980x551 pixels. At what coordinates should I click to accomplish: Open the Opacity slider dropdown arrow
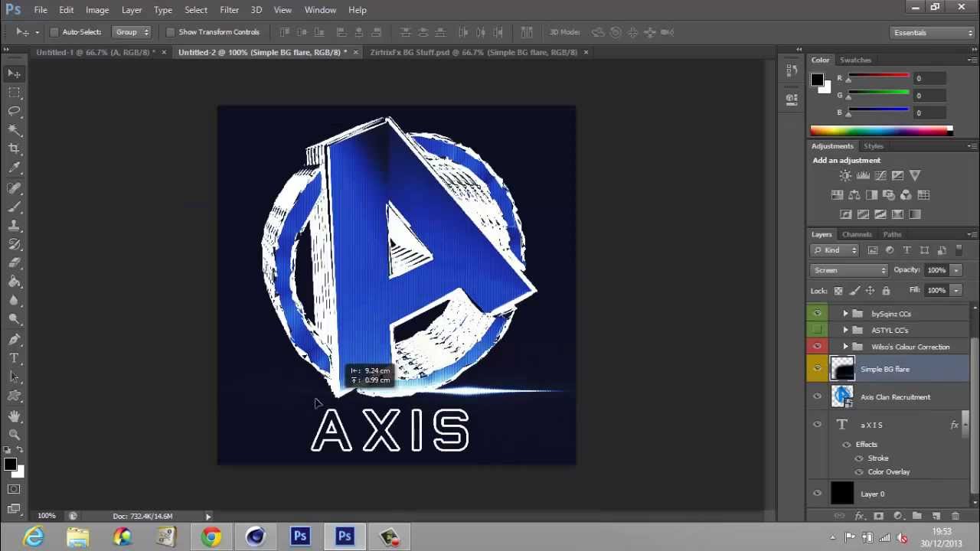tap(956, 270)
